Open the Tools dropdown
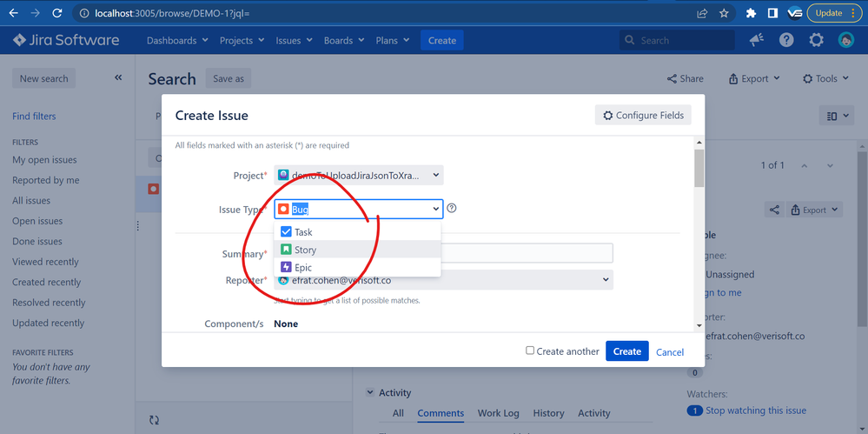 click(x=825, y=78)
